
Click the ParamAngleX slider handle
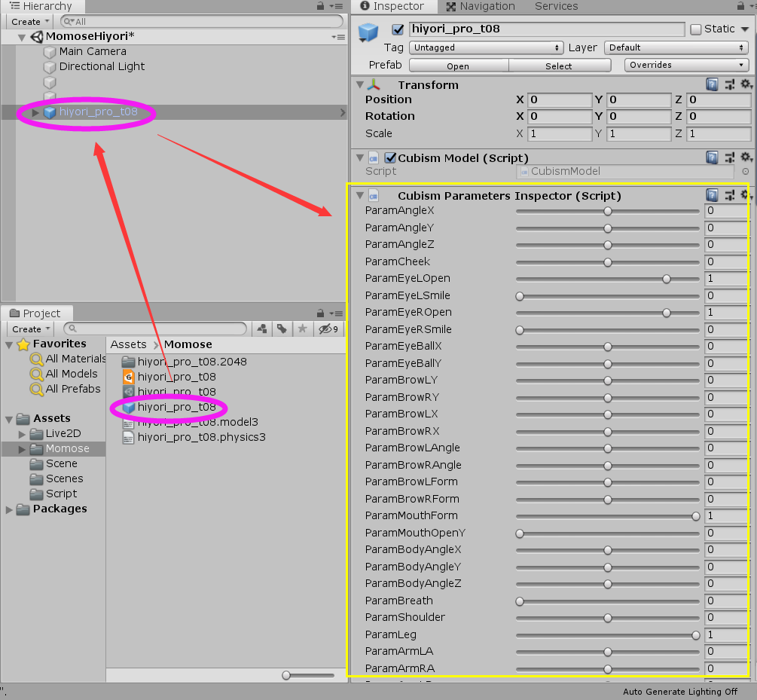(608, 211)
